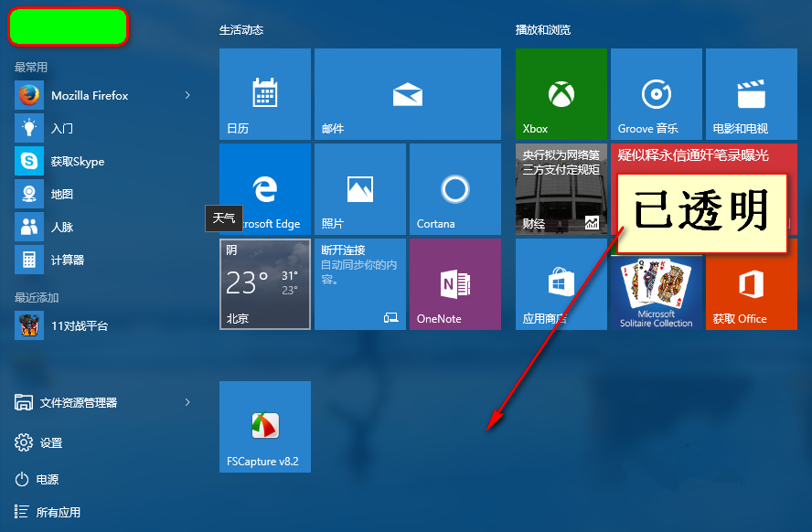
Task: Click the 最近添加 section label
Action: point(37,298)
